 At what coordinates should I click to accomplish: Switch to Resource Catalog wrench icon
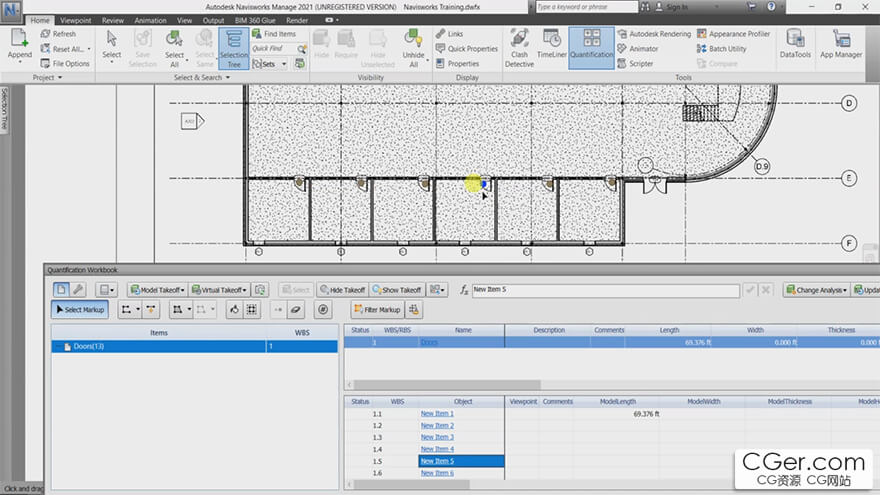point(78,290)
